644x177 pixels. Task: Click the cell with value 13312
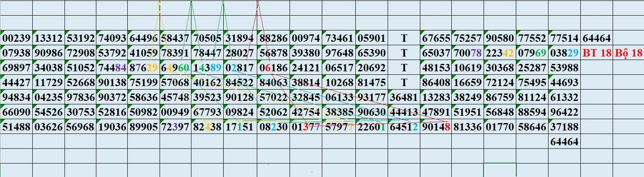[48, 38]
